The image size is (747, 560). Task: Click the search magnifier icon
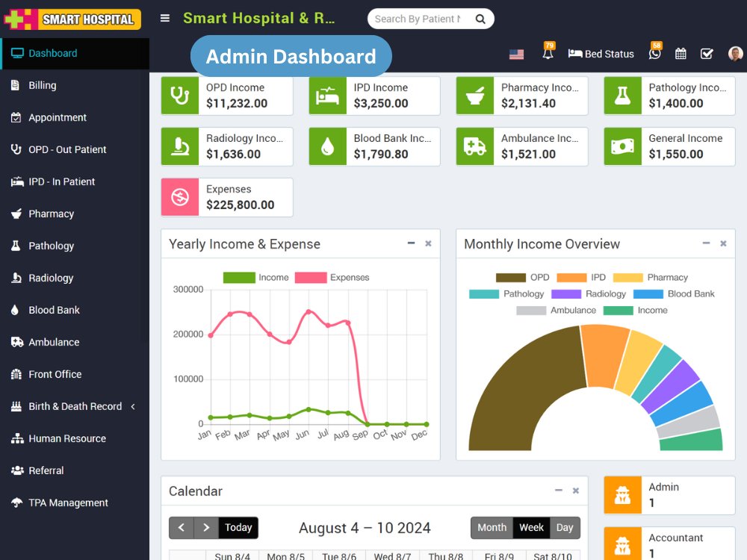click(480, 19)
